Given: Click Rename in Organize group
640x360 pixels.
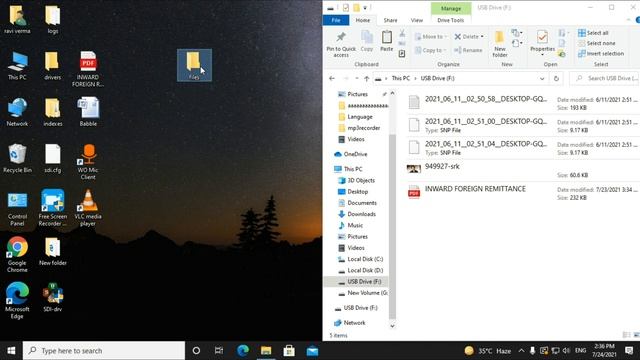Looking at the screenshot, I should [x=468, y=50].
